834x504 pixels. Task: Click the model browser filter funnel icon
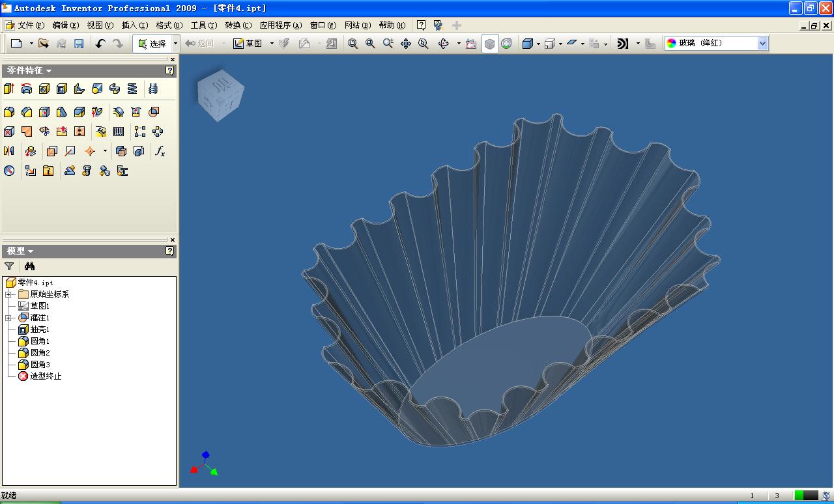coord(9,266)
